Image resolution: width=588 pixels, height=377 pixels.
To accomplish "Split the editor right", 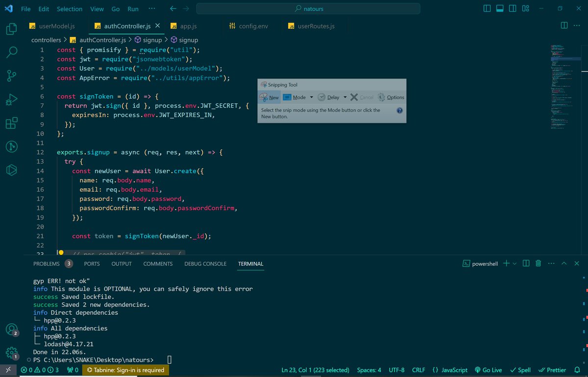I will [x=564, y=25].
